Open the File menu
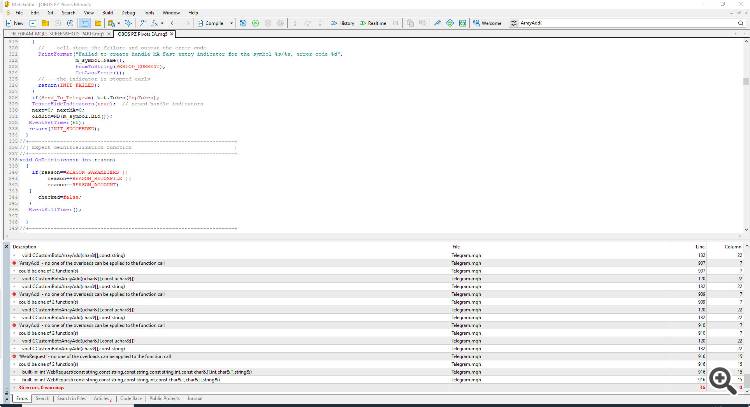 [19, 13]
